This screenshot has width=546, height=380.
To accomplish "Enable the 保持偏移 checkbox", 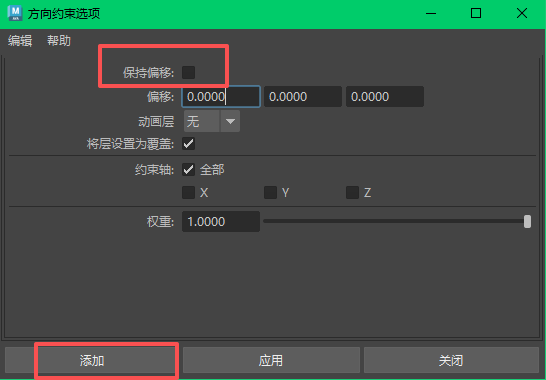I will click(188, 72).
